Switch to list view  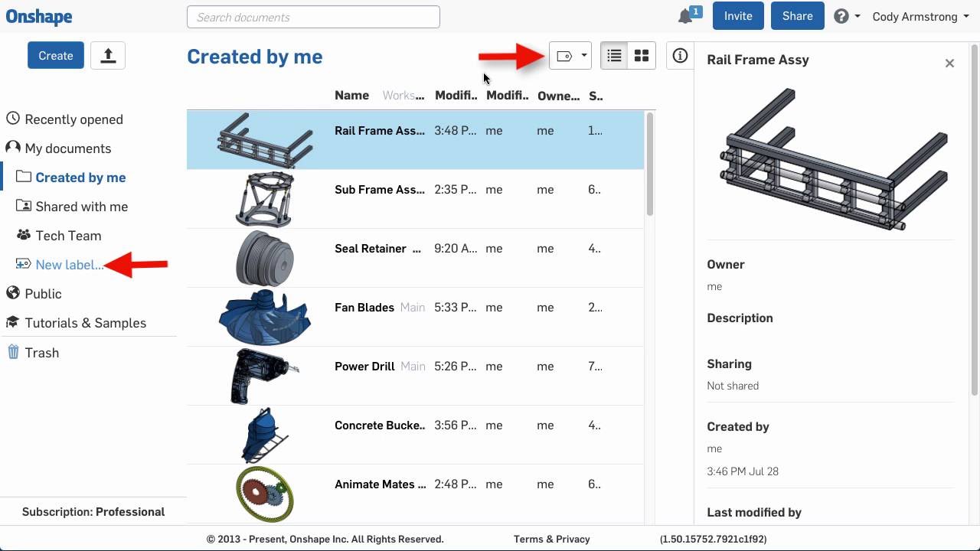614,56
